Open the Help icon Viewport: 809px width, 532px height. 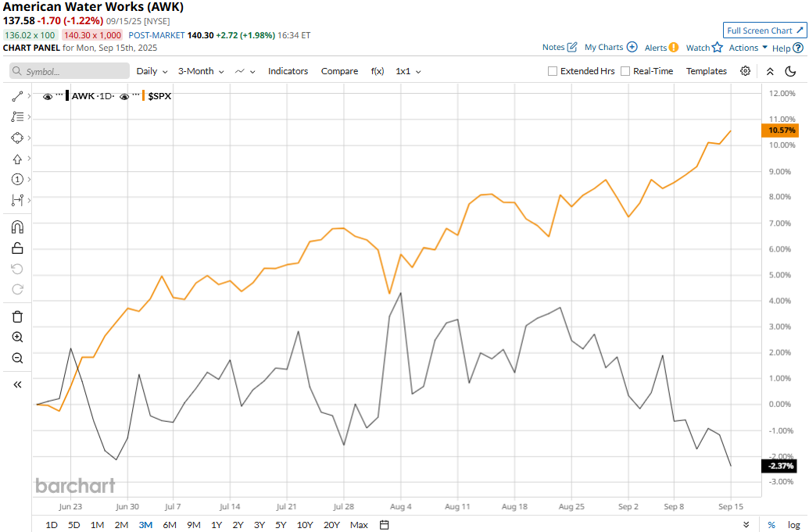tap(797, 48)
